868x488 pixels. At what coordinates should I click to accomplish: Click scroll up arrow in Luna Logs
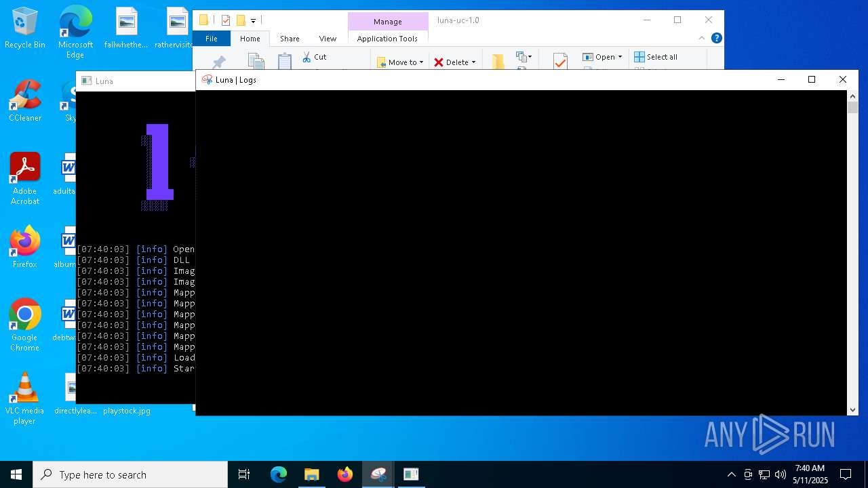(x=853, y=96)
